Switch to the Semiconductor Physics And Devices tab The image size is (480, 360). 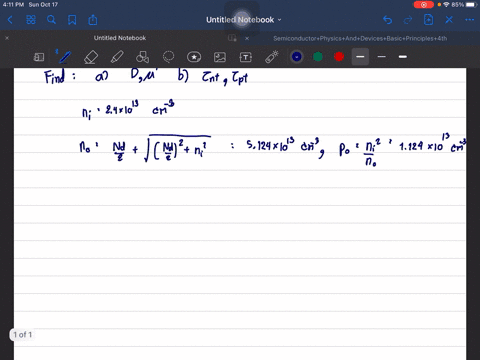[x=360, y=38]
